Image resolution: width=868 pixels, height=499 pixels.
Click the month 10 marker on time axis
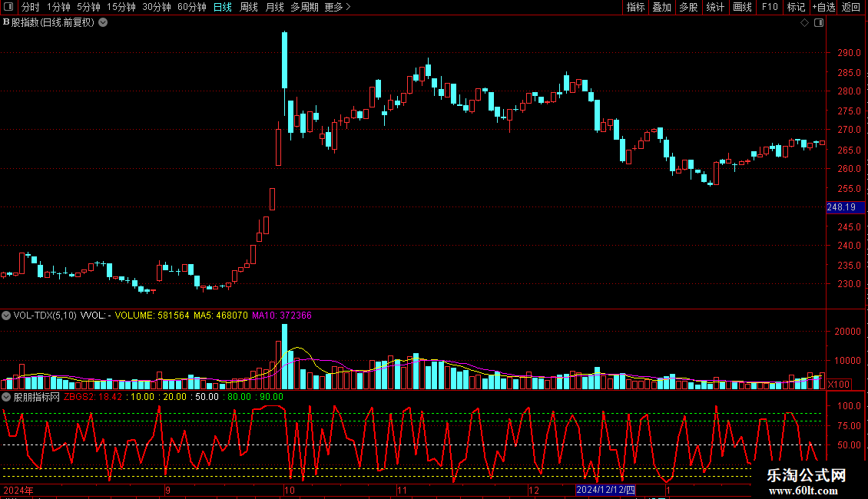290,491
